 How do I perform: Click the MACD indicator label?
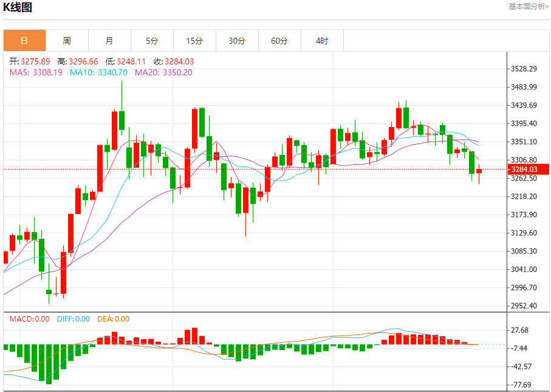point(29,318)
